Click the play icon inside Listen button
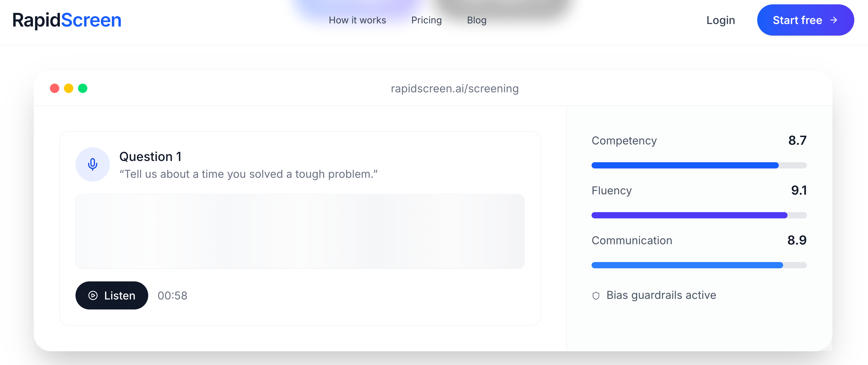The image size is (868, 365). coord(93,295)
